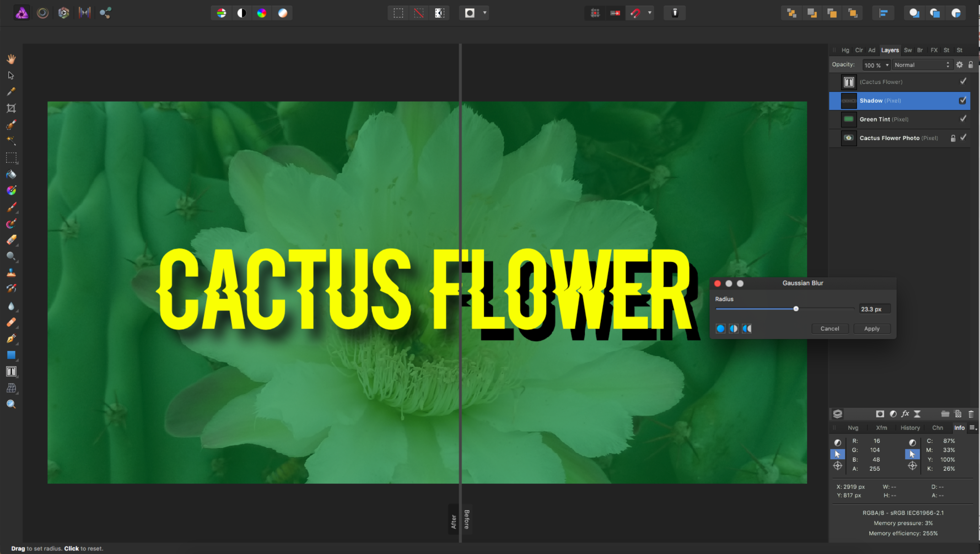Toggle visibility of Cactus Flower text layer
The image size is (980, 554).
click(x=963, y=81)
